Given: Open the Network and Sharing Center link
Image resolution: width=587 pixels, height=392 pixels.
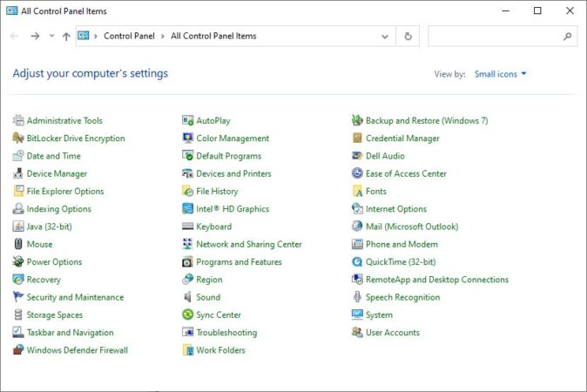Looking at the screenshot, I should 248,245.
